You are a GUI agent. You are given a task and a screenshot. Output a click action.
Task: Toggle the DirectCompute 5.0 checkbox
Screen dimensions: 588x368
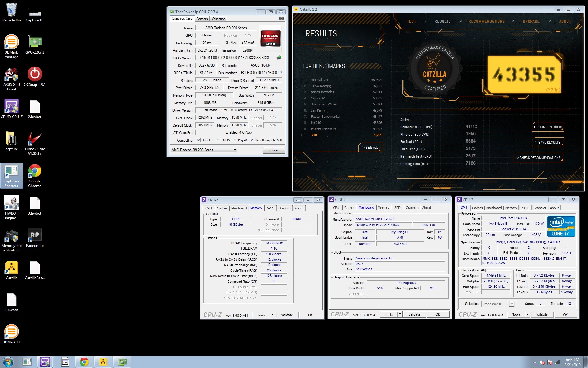[x=252, y=140]
